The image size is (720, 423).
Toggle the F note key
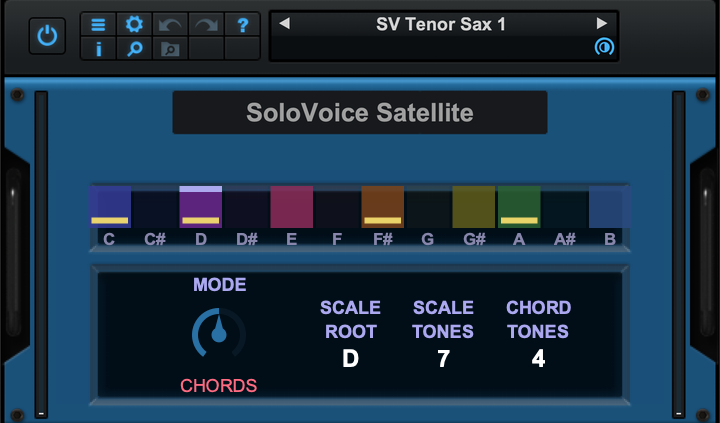click(337, 207)
